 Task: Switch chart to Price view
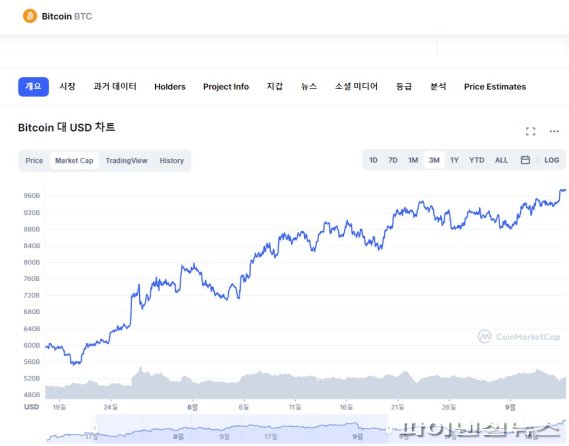pyautogui.click(x=34, y=160)
